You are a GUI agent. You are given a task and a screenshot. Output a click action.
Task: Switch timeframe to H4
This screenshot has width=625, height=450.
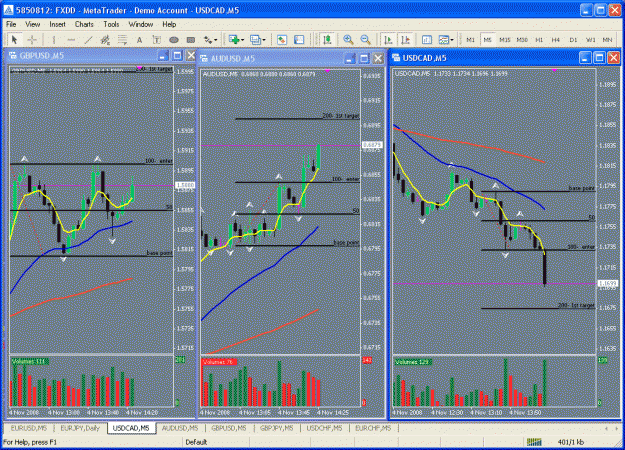pyautogui.click(x=556, y=39)
